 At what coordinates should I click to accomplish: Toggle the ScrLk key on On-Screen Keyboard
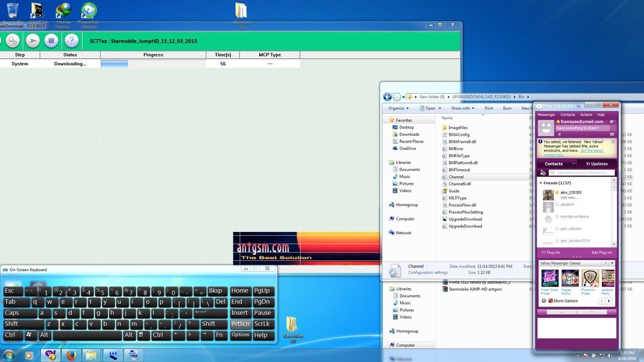[x=262, y=324]
